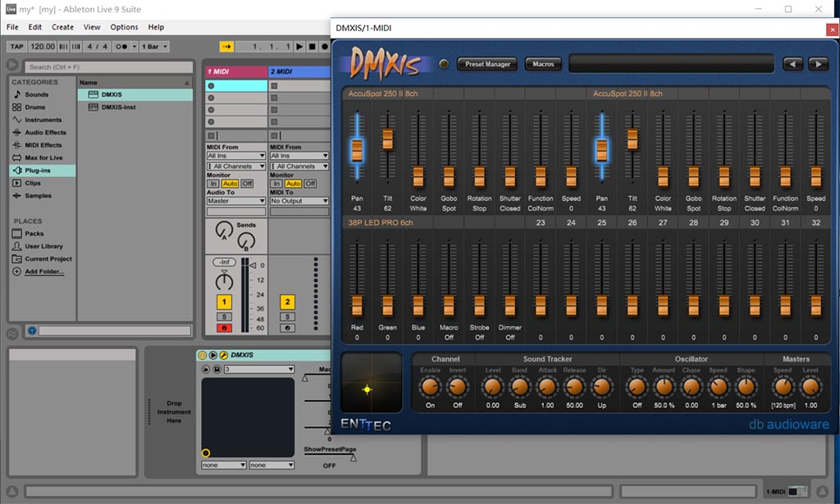The width and height of the screenshot is (840, 504).
Task: Open the Samples category
Action: click(38, 196)
